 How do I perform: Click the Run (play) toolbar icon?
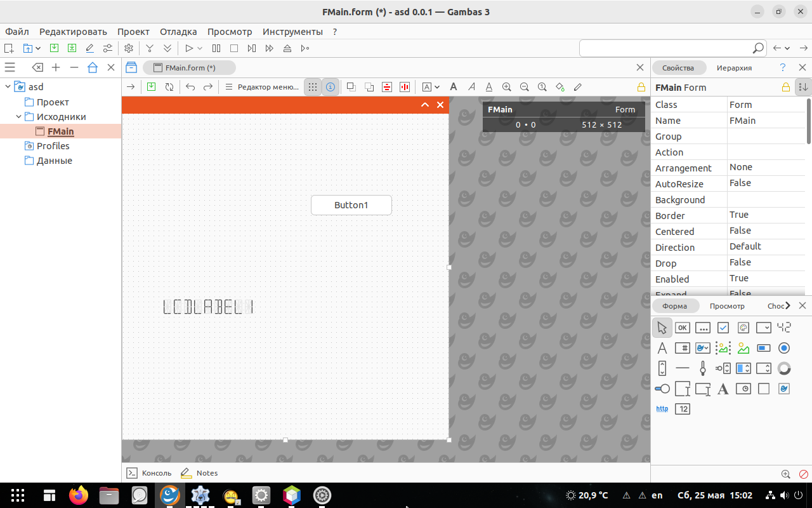pyautogui.click(x=189, y=48)
